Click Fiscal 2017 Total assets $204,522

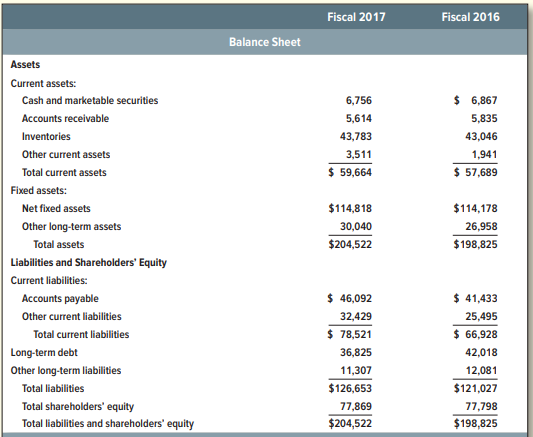pos(350,244)
